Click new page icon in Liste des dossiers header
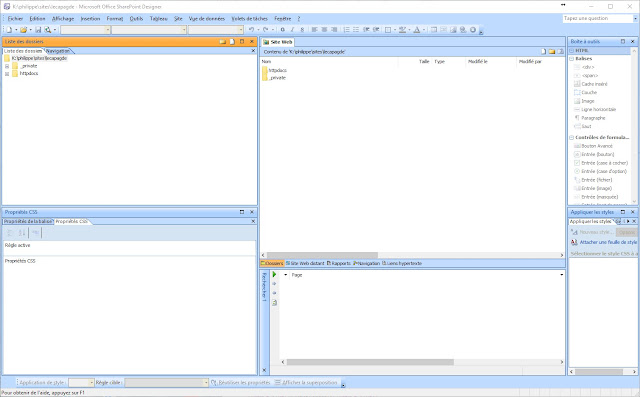 point(232,42)
